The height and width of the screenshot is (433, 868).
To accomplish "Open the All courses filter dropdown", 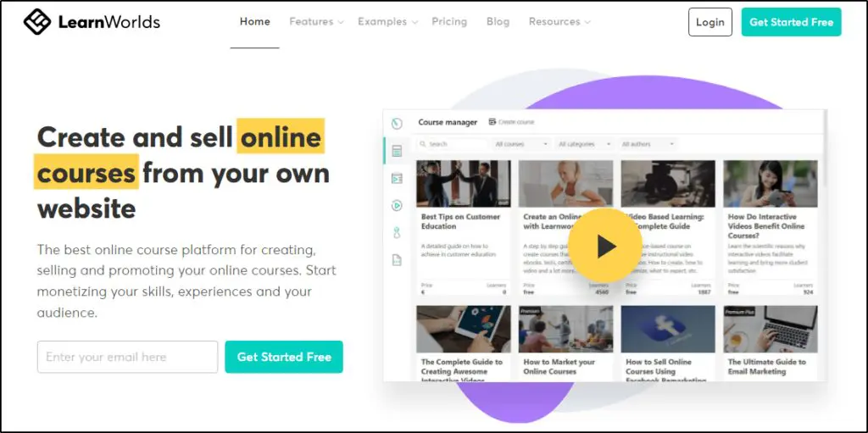I will (521, 144).
